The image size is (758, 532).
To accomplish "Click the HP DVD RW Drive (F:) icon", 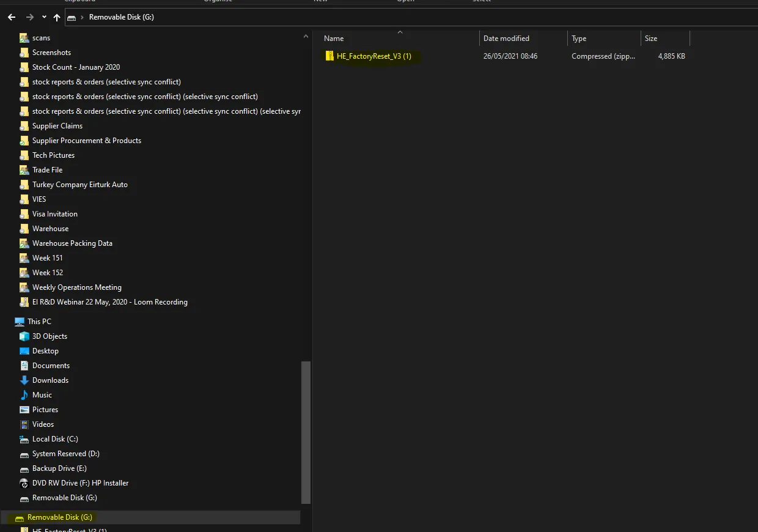I will [x=24, y=483].
